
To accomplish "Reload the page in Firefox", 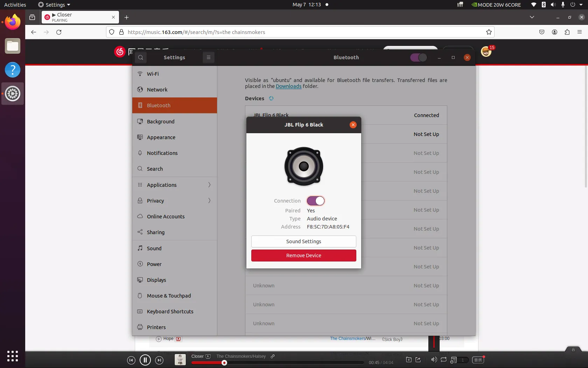I will click(x=59, y=32).
